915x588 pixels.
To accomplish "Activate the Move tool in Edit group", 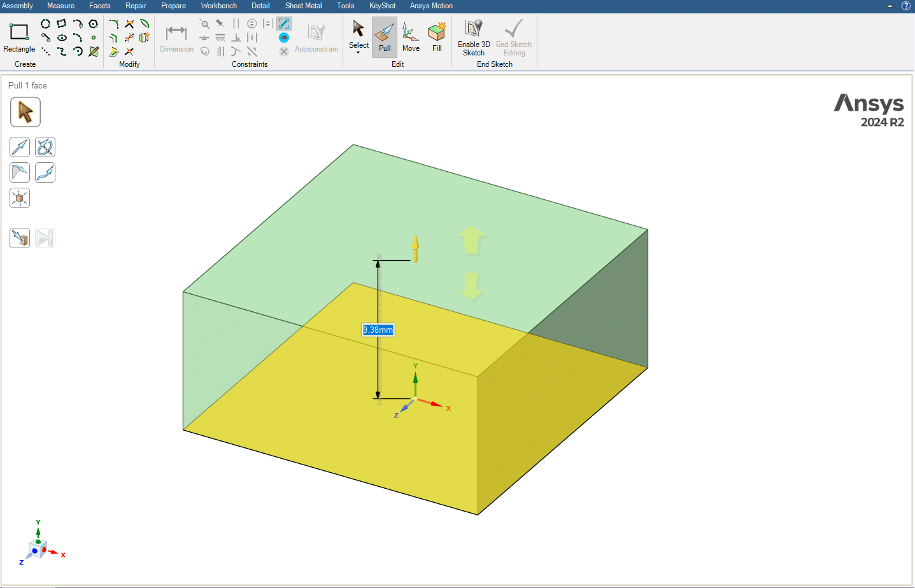I will point(411,37).
